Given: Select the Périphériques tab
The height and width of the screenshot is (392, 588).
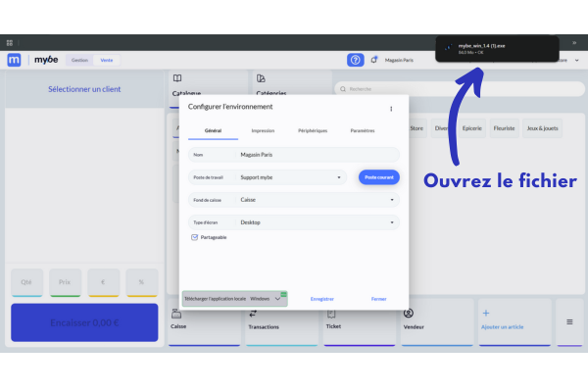Looking at the screenshot, I should pos(313,131).
